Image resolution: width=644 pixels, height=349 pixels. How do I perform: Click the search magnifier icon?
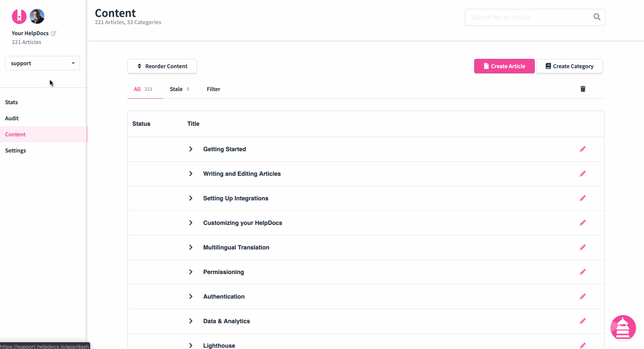click(597, 17)
